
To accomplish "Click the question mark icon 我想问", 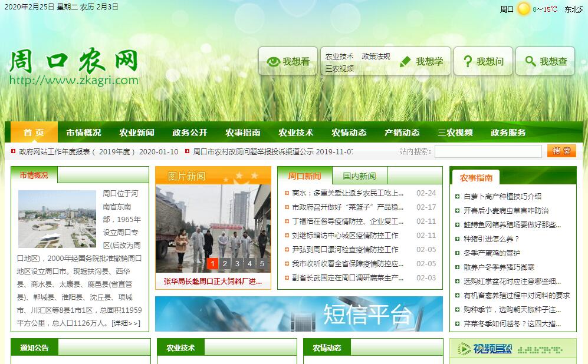I will point(468,61).
